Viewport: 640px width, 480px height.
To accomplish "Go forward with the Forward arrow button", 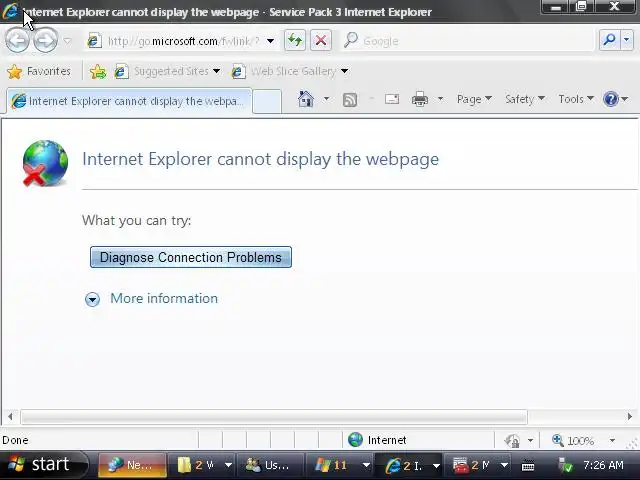I will [x=45, y=40].
